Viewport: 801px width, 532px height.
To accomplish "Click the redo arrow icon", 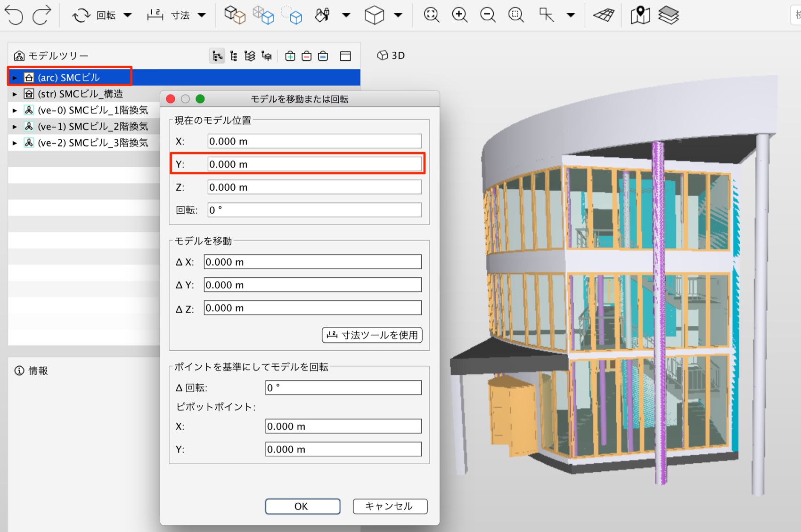I will pos(41,15).
